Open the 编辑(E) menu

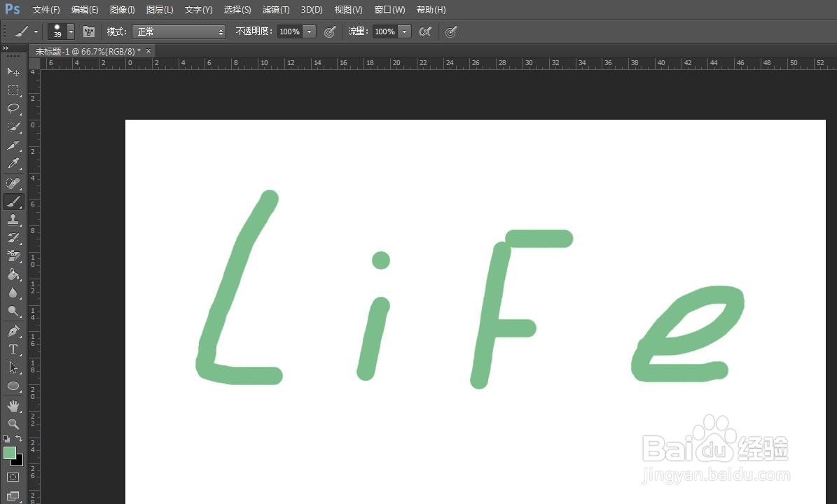(x=85, y=10)
